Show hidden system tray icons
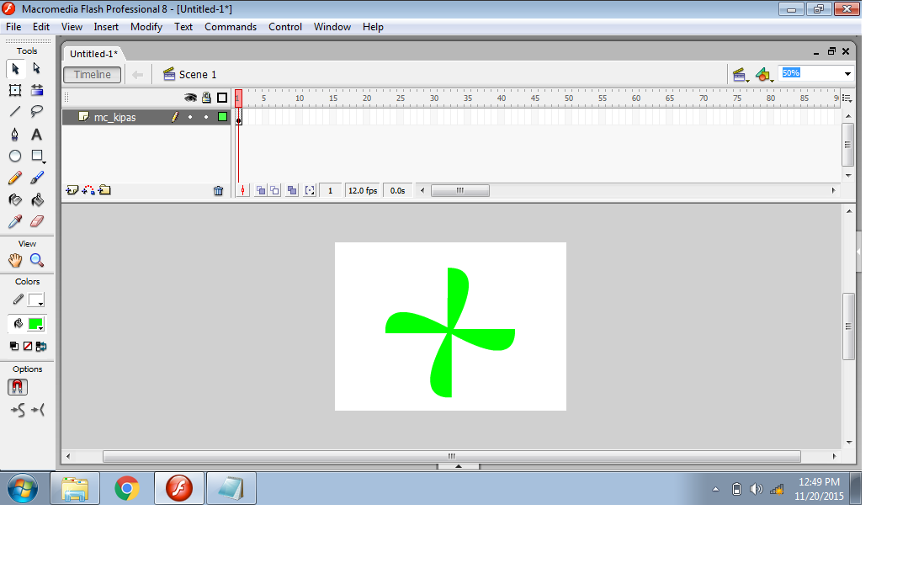This screenshot has height=584, width=924. (x=715, y=489)
